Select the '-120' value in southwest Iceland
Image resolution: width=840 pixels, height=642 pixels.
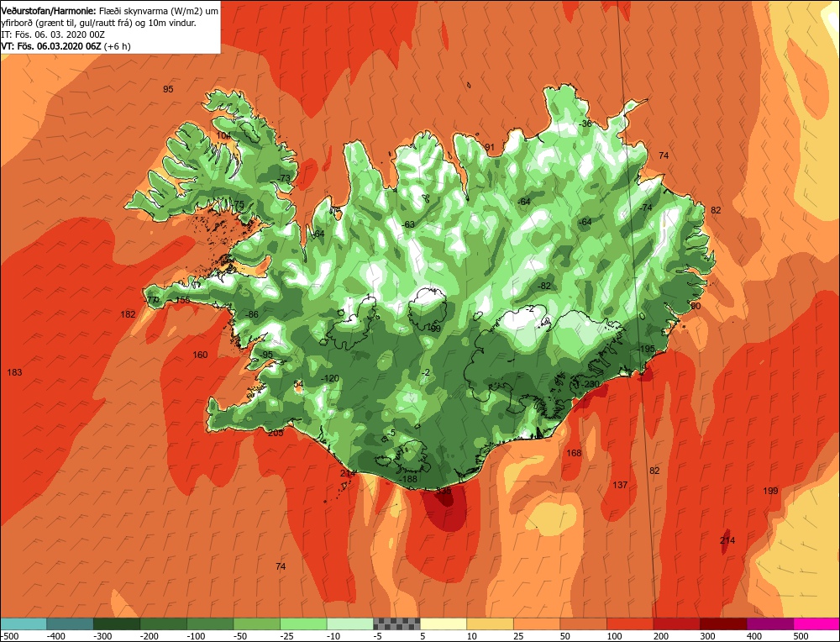[330, 378]
